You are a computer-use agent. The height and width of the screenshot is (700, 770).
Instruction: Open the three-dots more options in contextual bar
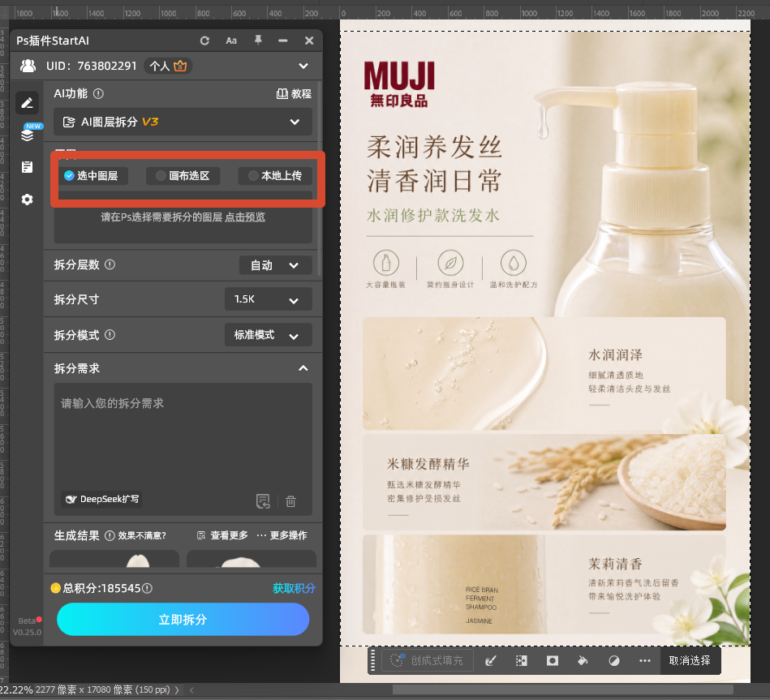coord(645,661)
